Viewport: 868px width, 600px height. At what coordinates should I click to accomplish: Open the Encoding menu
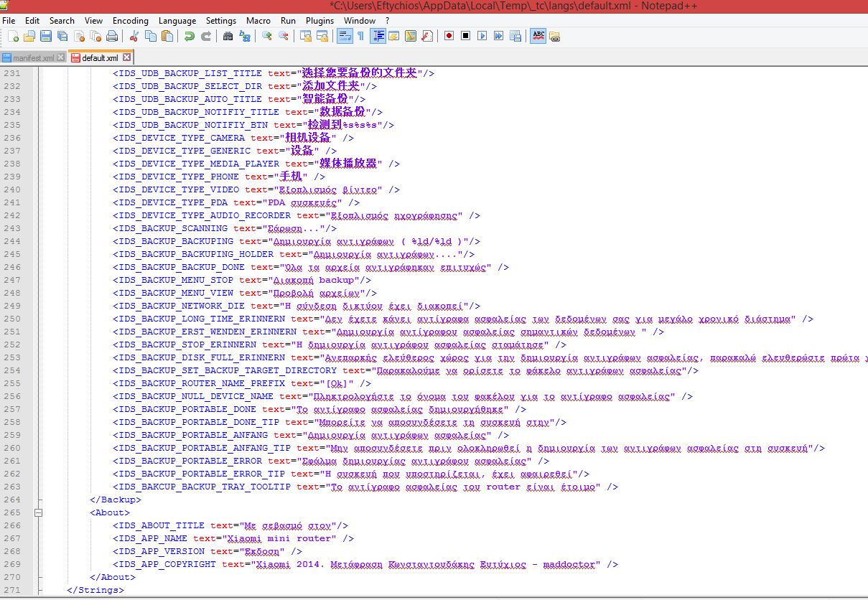click(x=130, y=21)
